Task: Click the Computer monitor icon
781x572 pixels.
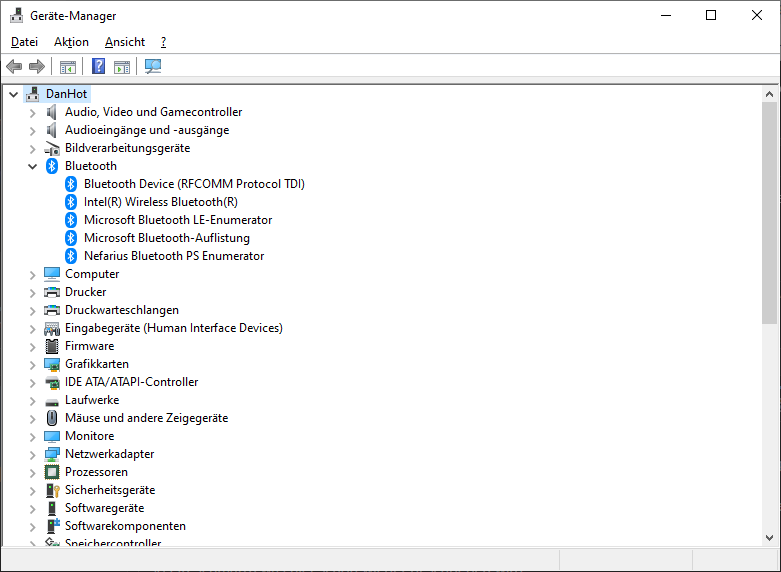Action: [x=52, y=274]
